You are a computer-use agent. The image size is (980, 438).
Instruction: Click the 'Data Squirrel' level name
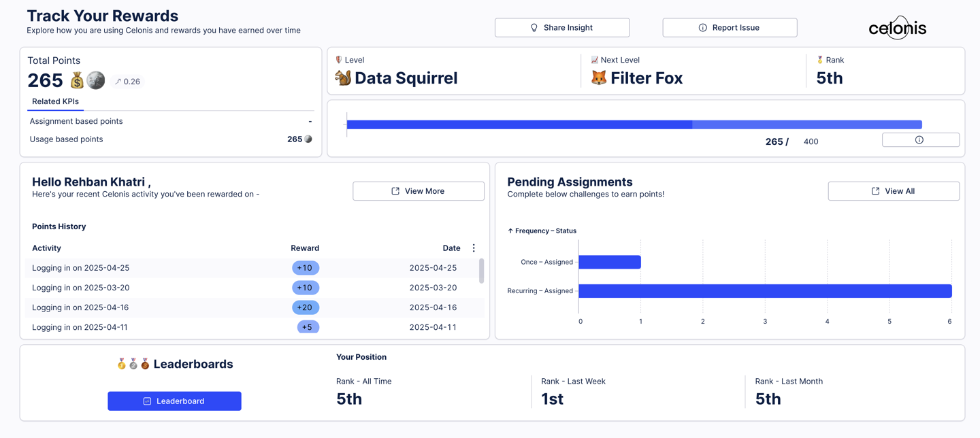[x=406, y=78]
